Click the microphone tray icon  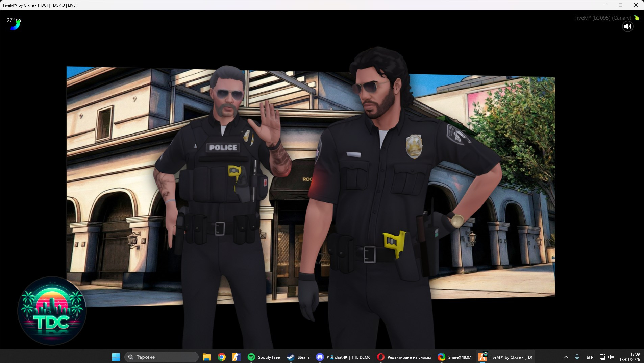(577, 357)
